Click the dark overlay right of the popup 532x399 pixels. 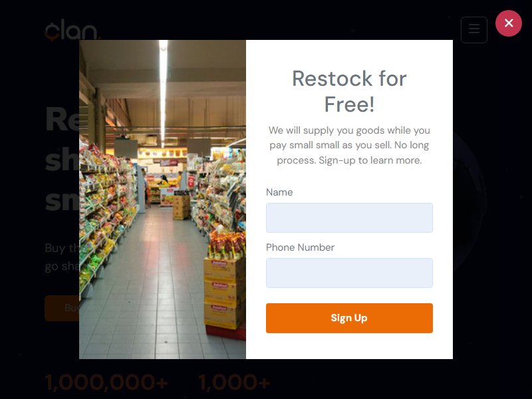pos(492,203)
